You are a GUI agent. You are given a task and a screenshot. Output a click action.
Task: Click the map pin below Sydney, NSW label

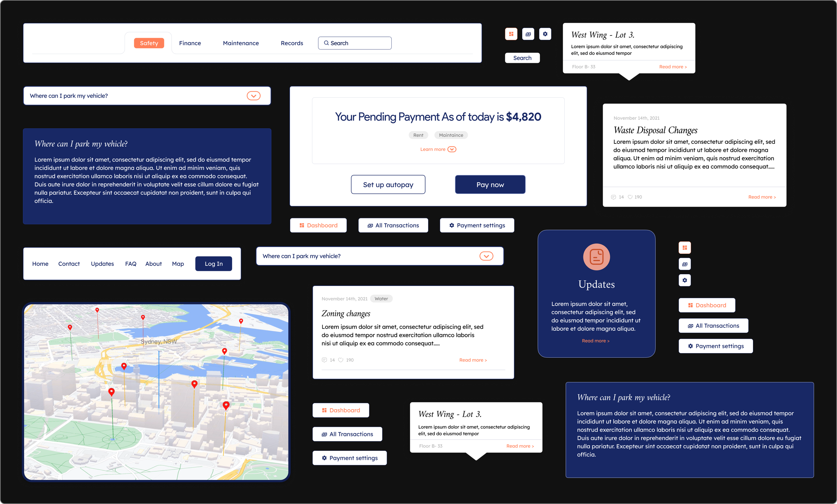124,366
